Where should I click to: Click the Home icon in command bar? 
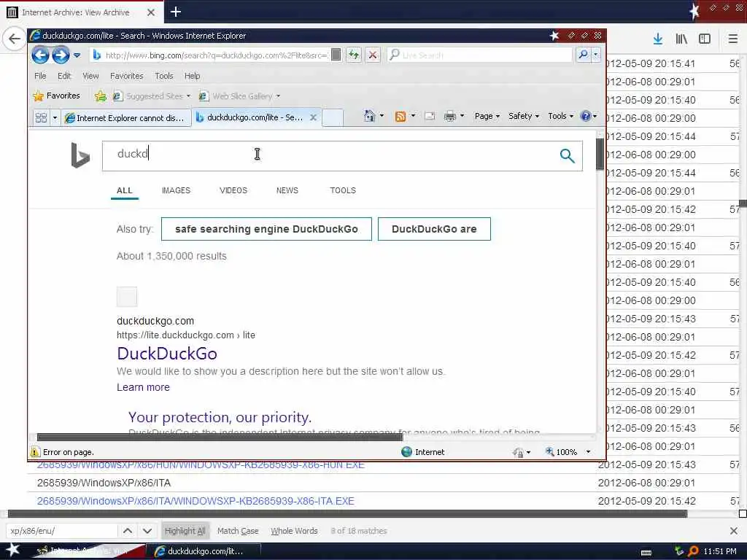[369, 116]
